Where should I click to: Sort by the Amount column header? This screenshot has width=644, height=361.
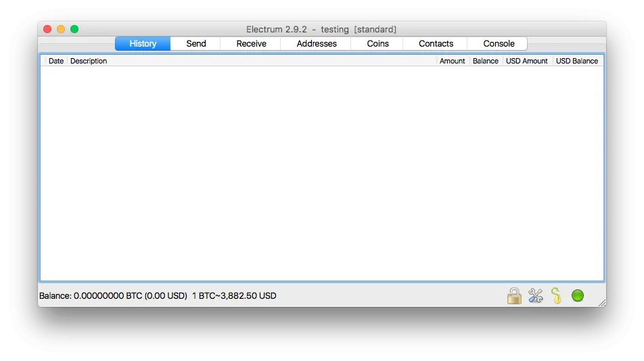[452, 61]
